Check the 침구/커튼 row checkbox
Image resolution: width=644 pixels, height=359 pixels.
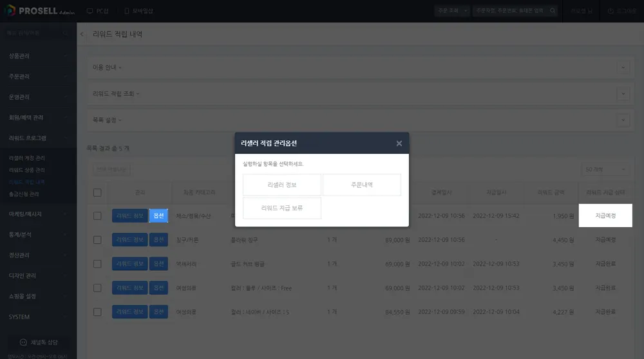coord(97,239)
